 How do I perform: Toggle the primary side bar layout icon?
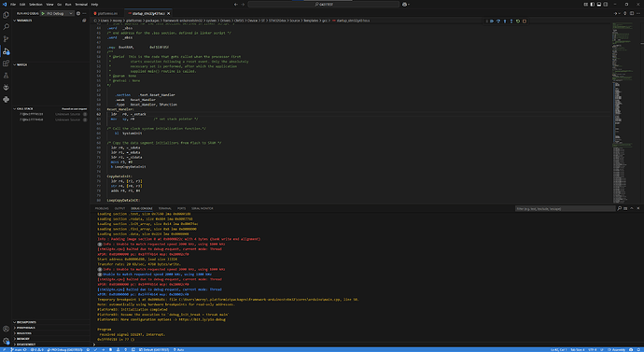click(x=593, y=4)
